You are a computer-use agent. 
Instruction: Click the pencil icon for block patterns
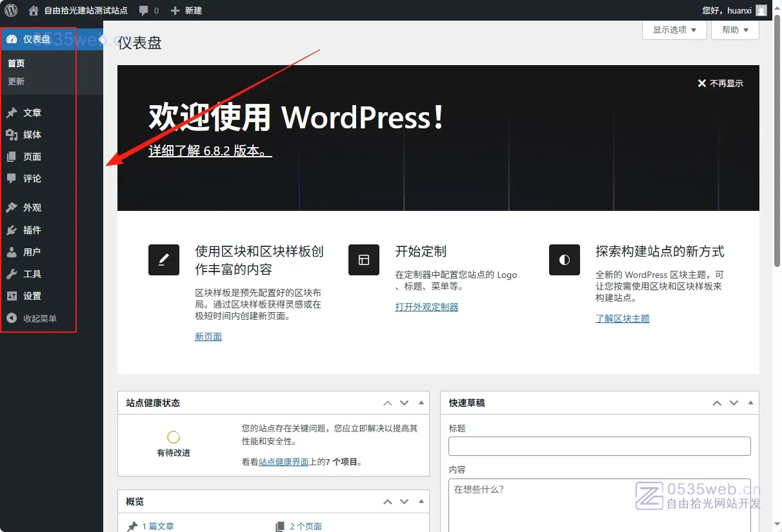pyautogui.click(x=164, y=260)
